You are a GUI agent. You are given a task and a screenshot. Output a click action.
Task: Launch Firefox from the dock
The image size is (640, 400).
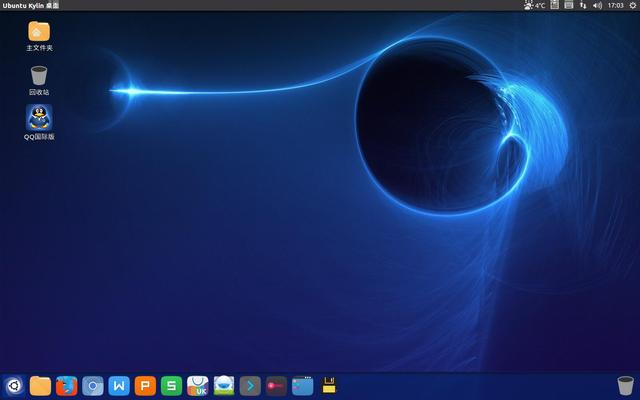67,385
